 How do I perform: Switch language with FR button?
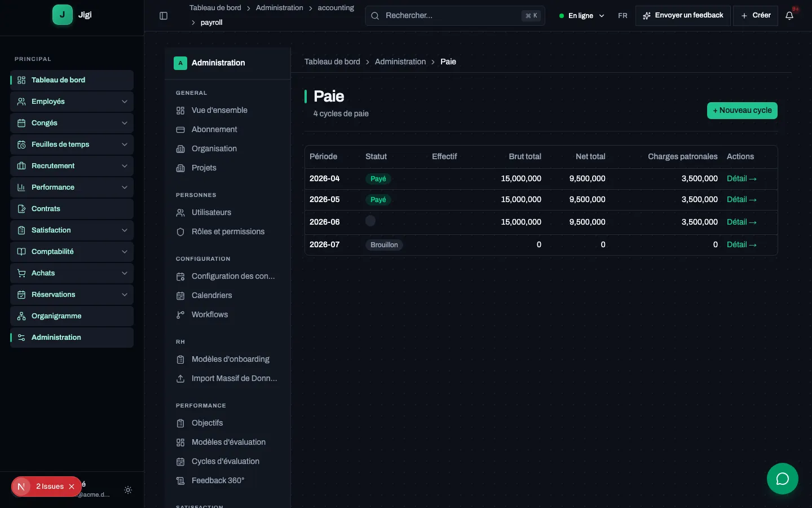click(x=623, y=16)
